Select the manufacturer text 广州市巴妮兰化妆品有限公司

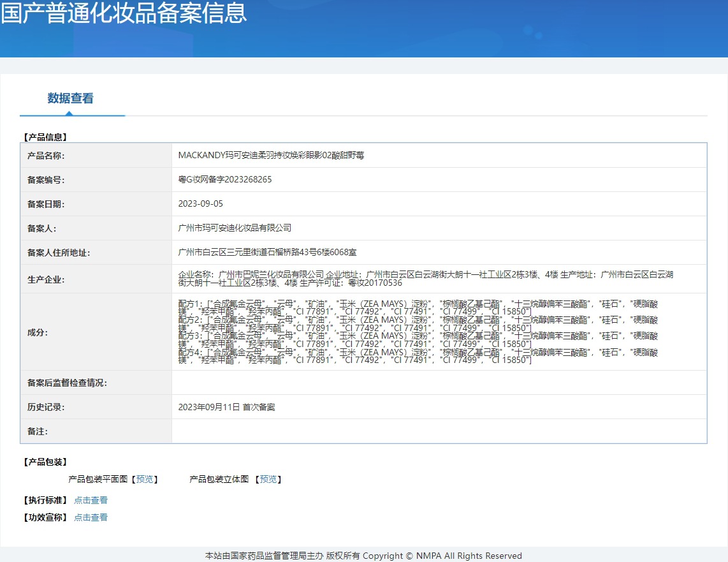(271, 274)
